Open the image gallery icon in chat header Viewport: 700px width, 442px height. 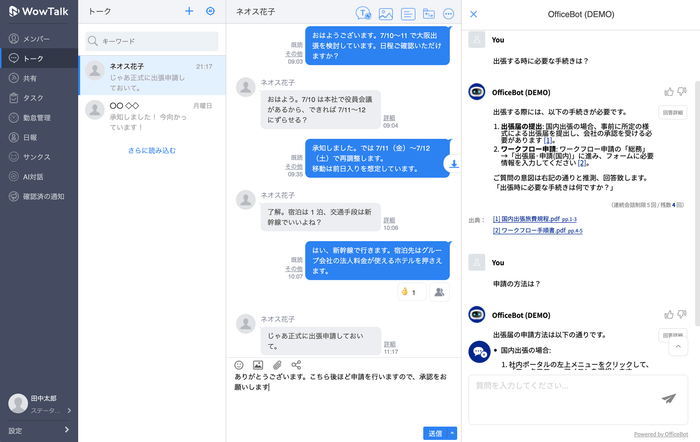[386, 14]
